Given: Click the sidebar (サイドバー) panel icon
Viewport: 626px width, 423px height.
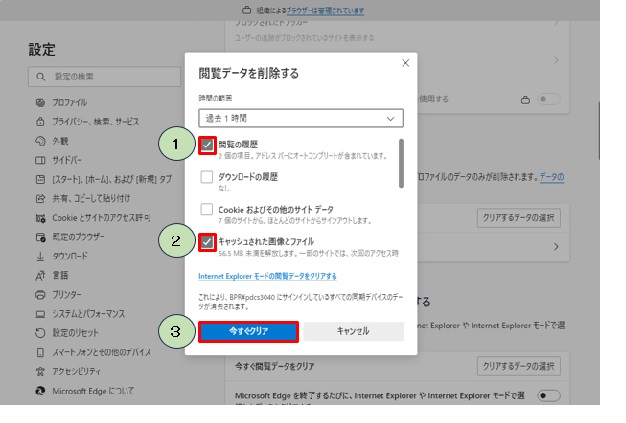Looking at the screenshot, I should 40,160.
